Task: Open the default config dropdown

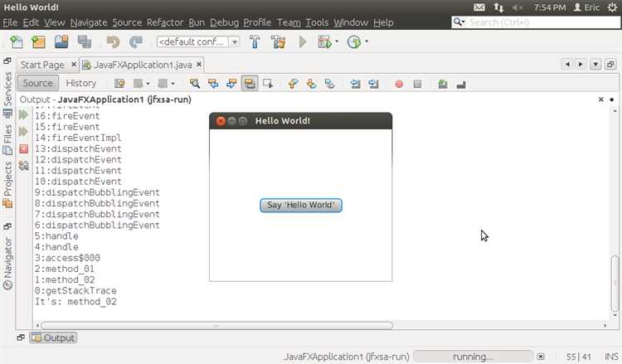Action: pyautogui.click(x=198, y=41)
